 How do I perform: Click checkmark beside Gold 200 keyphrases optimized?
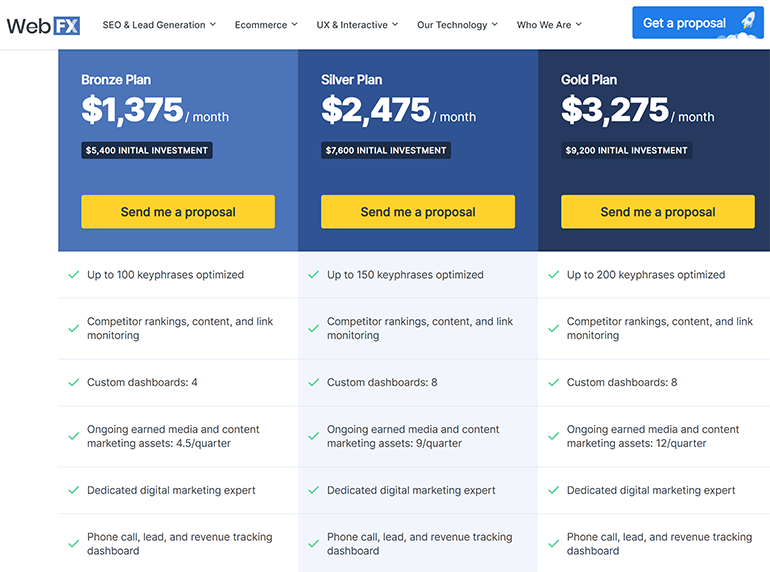pos(553,274)
